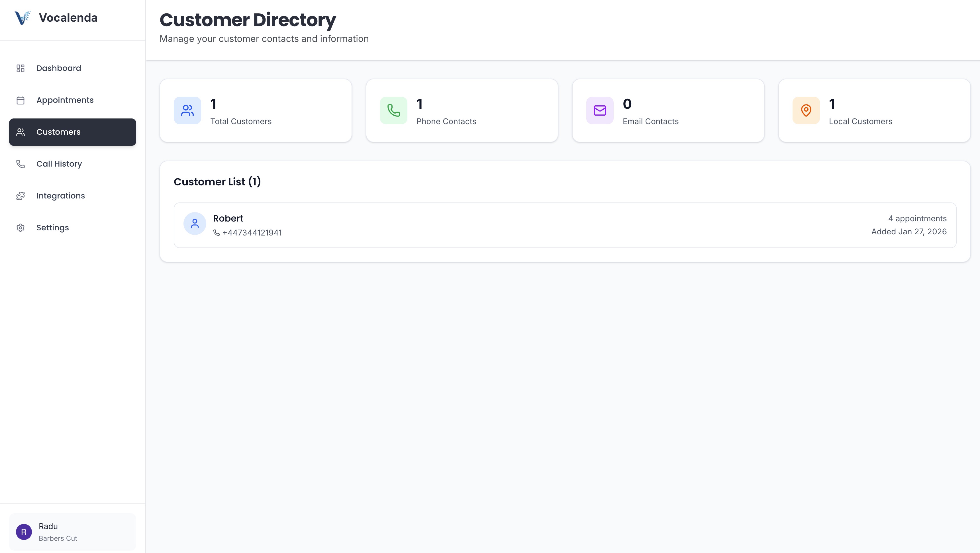The width and height of the screenshot is (980, 553).
Task: Open the Dashboard menu item
Action: (x=73, y=68)
